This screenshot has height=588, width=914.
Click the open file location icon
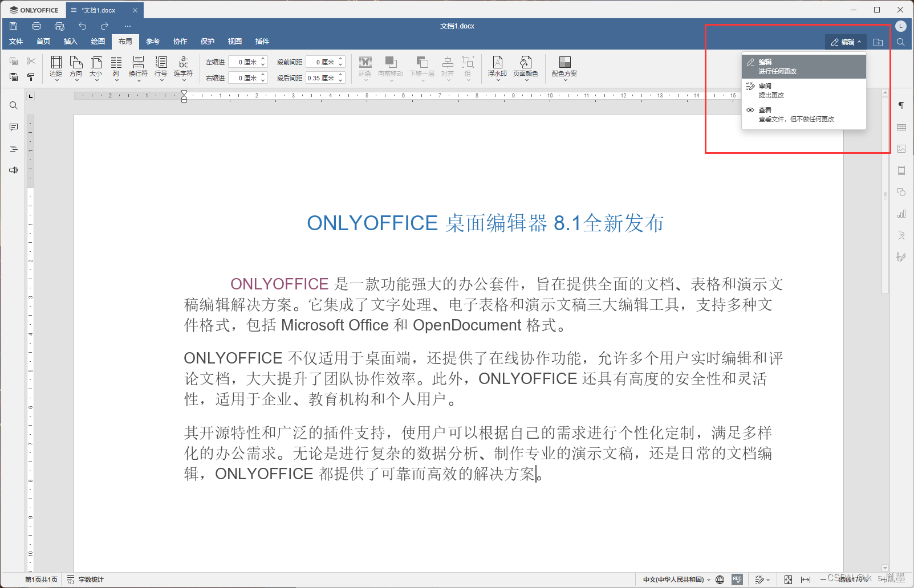point(878,42)
